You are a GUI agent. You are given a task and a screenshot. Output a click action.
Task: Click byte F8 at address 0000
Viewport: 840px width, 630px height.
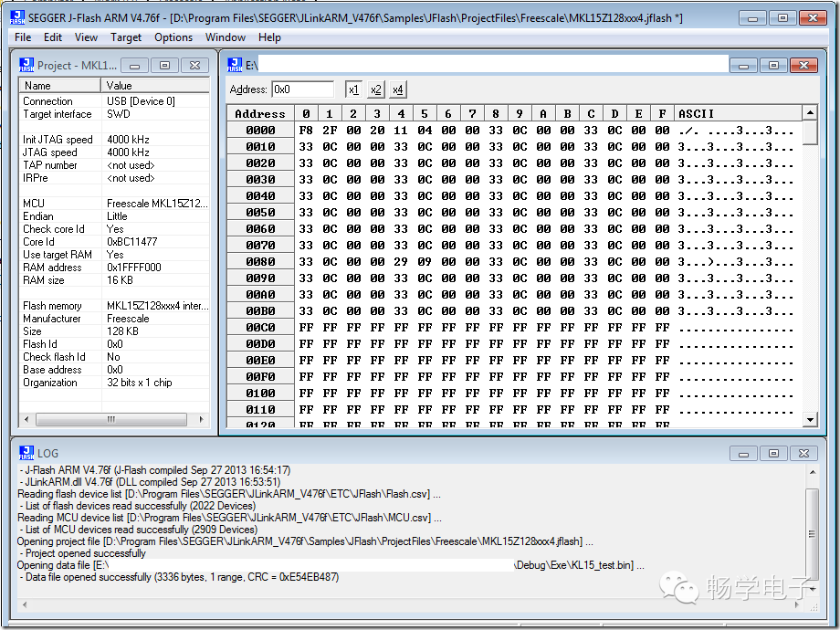306,131
